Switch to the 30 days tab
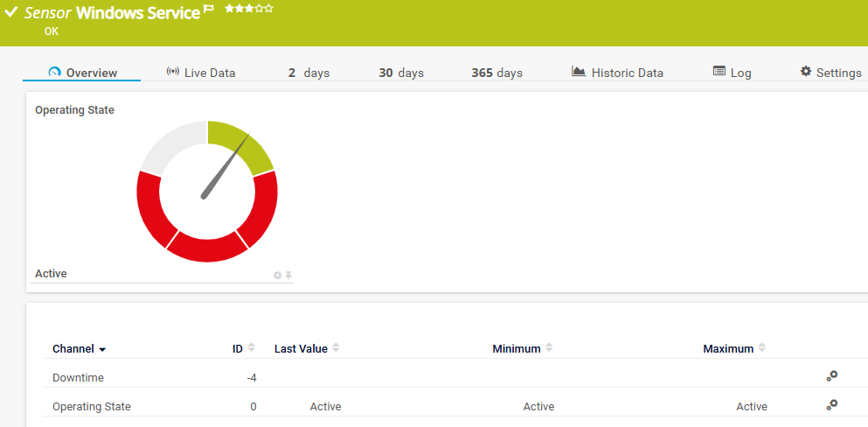Viewport: 868px width, 427px height. click(400, 73)
